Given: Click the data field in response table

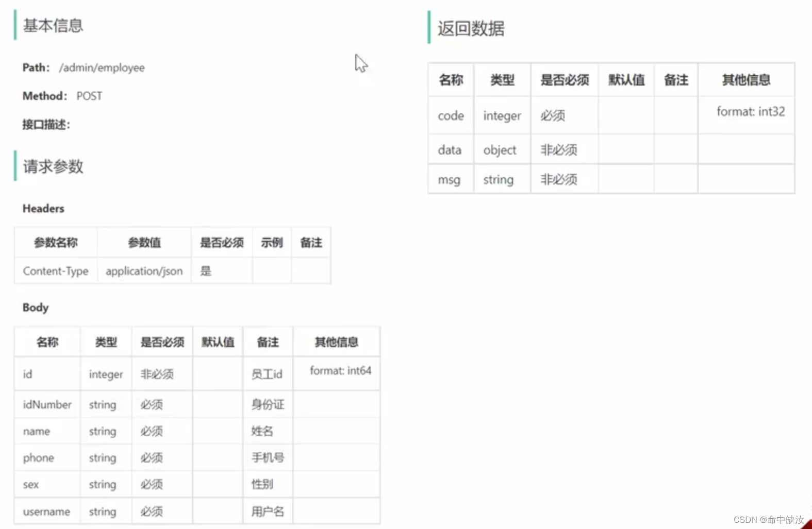Looking at the screenshot, I should click(450, 150).
